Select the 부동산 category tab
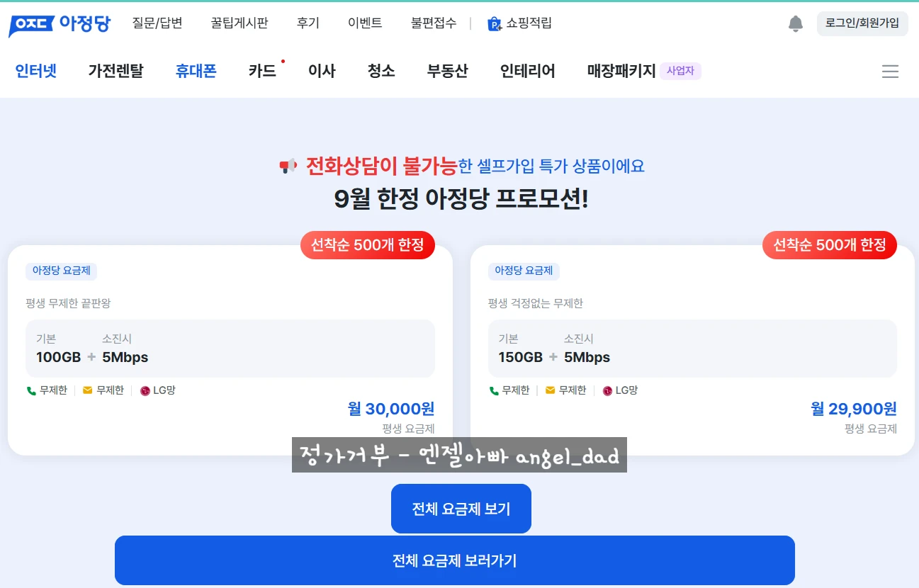This screenshot has height=588, width=919. point(448,71)
